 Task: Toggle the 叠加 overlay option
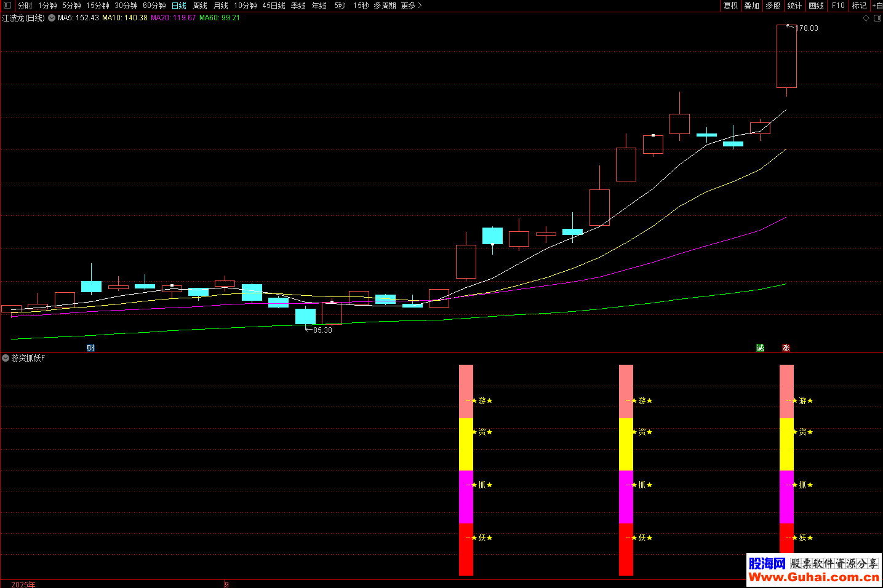click(751, 6)
